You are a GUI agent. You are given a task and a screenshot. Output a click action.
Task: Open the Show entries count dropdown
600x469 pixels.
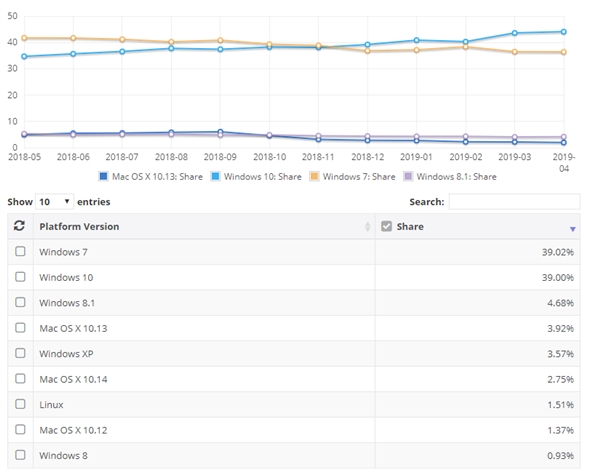54,201
